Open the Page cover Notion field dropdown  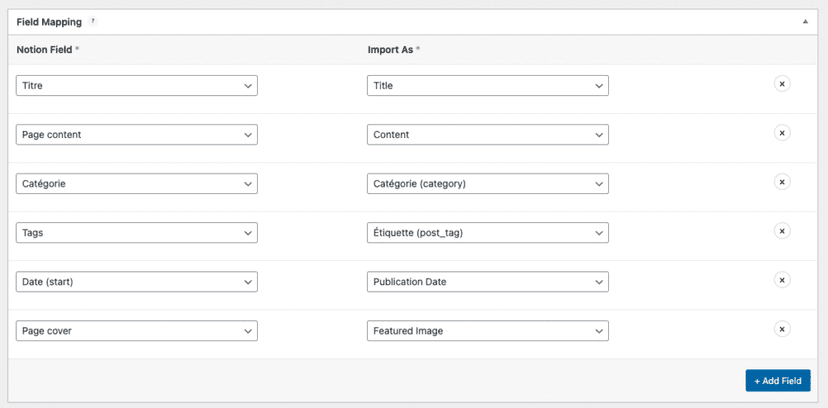137,331
